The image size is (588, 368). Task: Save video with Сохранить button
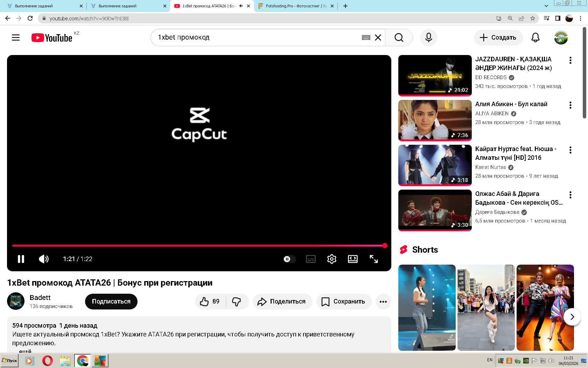(344, 301)
